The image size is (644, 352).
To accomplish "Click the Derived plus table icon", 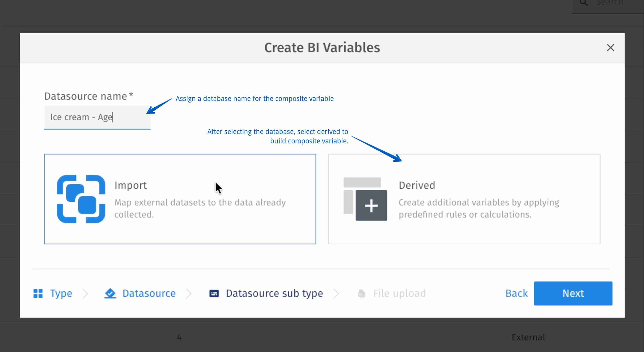I will [365, 199].
